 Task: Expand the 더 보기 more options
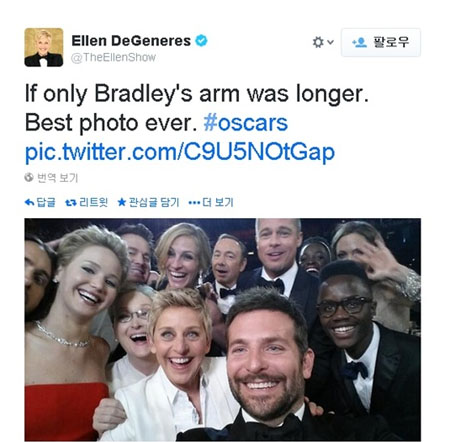click(x=218, y=202)
